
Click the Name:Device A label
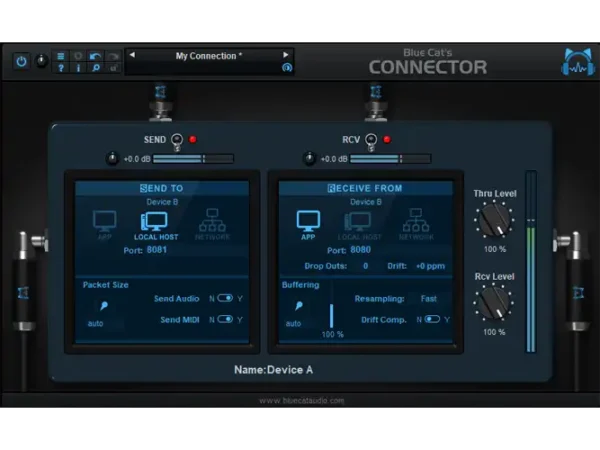273,370
